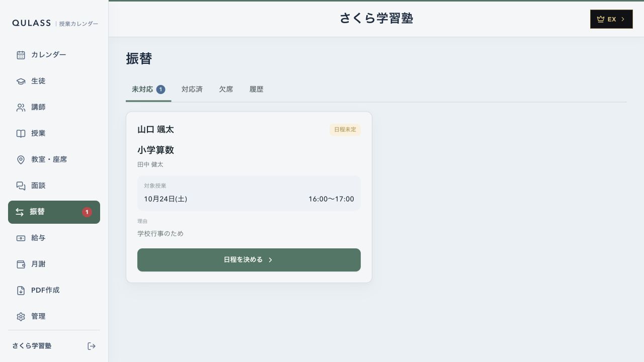Open the 欠席 tab
The height and width of the screenshot is (362, 644).
point(226,89)
